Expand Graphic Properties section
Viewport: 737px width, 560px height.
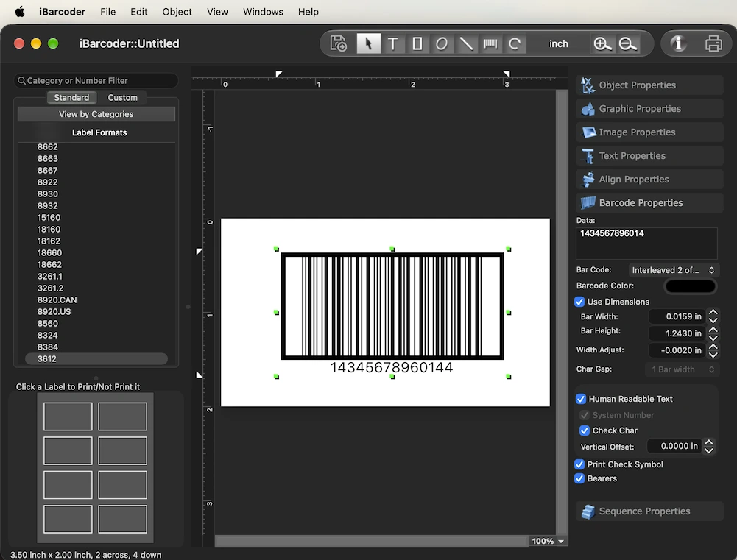(649, 108)
